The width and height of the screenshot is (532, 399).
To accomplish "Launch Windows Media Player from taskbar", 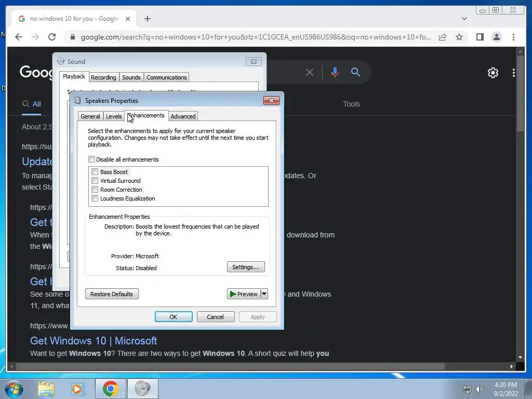I will (x=78, y=389).
